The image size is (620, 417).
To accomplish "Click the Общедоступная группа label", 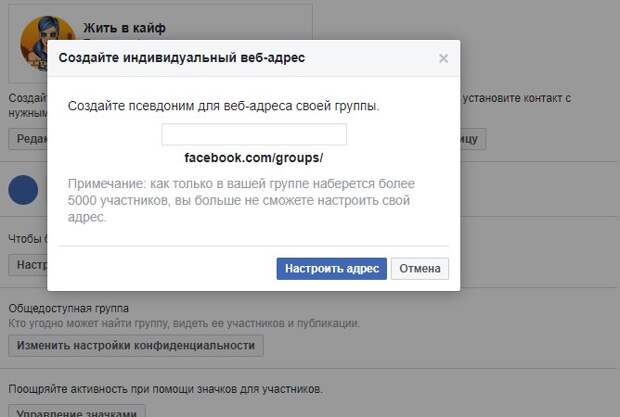I will click(69, 308).
